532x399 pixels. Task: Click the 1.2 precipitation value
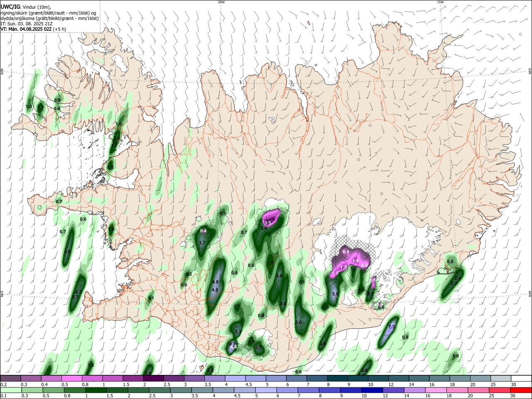click(189, 274)
